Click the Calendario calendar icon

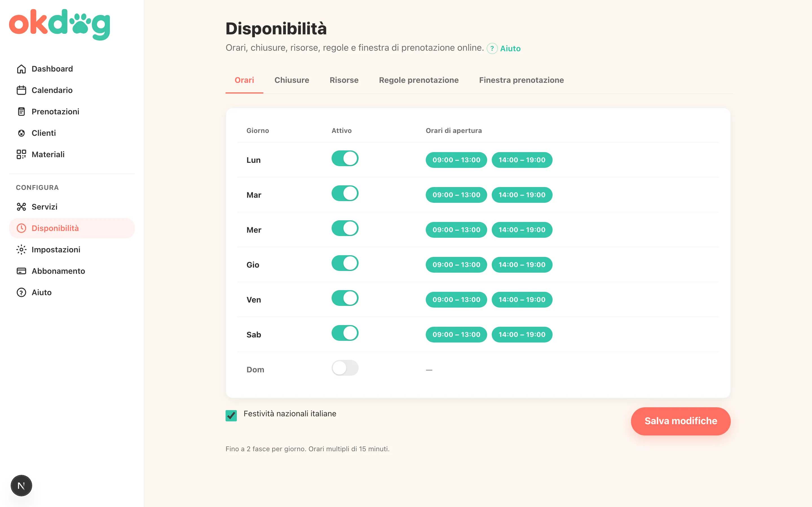tap(21, 90)
